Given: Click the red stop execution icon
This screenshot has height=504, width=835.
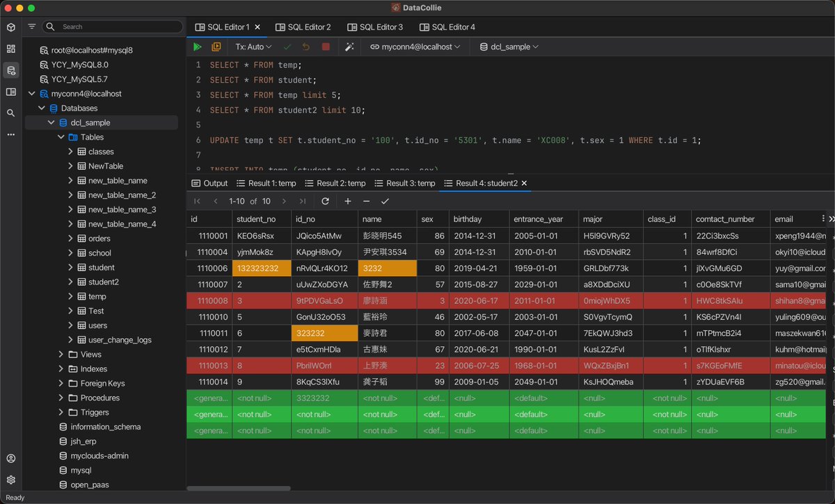Looking at the screenshot, I should (326, 47).
